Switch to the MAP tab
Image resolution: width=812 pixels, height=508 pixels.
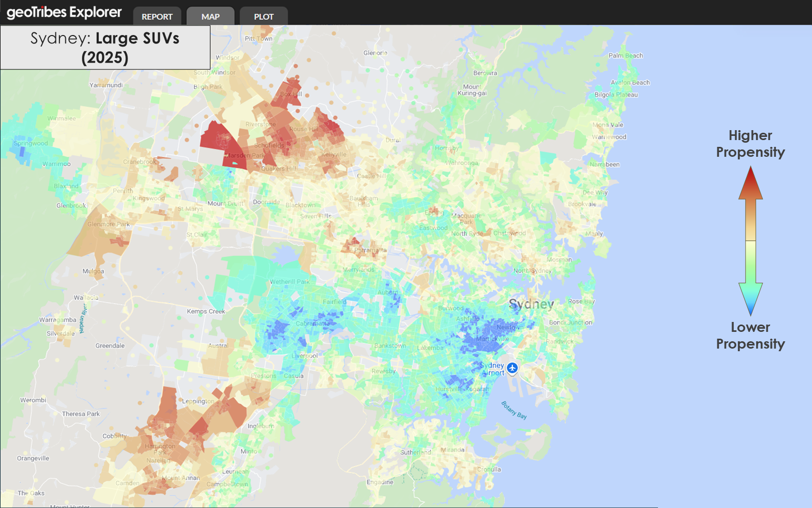click(x=210, y=16)
